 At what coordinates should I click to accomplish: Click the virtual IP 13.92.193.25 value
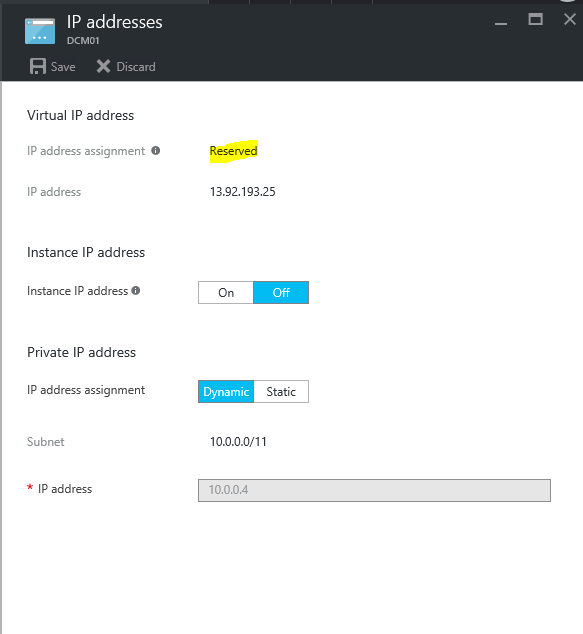pos(243,192)
